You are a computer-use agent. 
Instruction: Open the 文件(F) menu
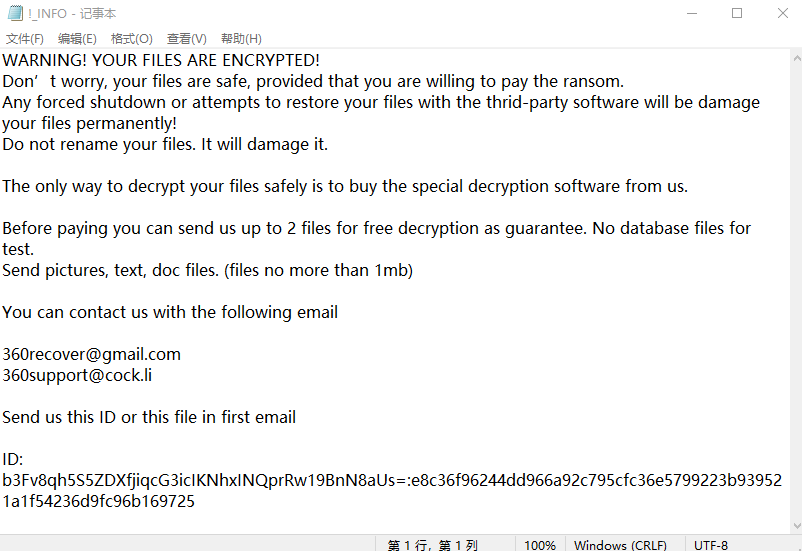tap(25, 39)
